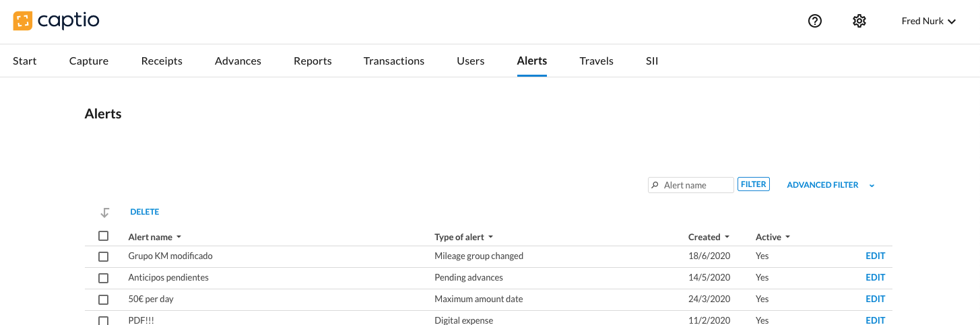Viewport: 980px width, 325px height.
Task: Tick the select-all checkbox in table header
Action: tap(103, 236)
